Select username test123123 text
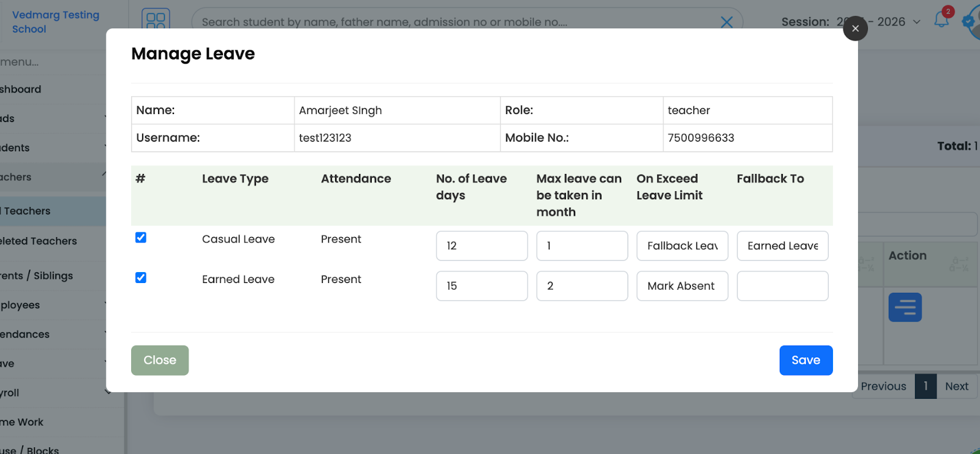The width and height of the screenshot is (980, 454). click(x=325, y=138)
